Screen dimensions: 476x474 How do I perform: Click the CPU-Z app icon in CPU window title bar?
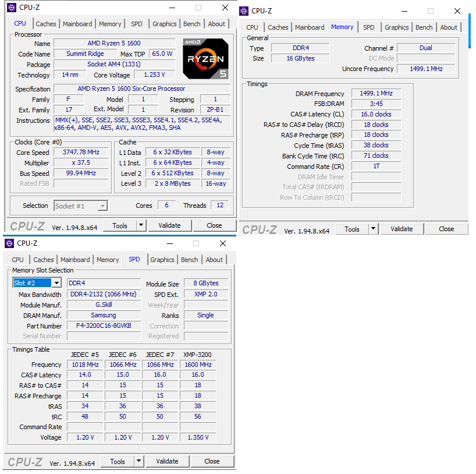click(12, 8)
